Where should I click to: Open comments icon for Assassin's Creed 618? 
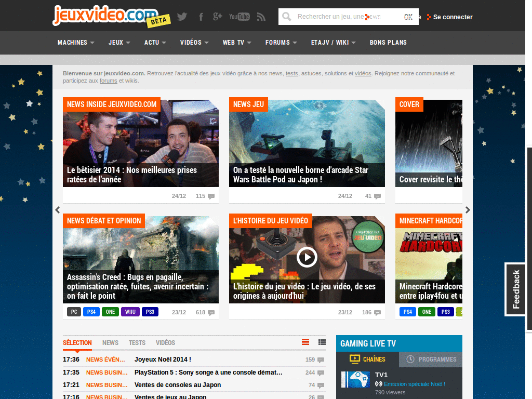point(211,312)
